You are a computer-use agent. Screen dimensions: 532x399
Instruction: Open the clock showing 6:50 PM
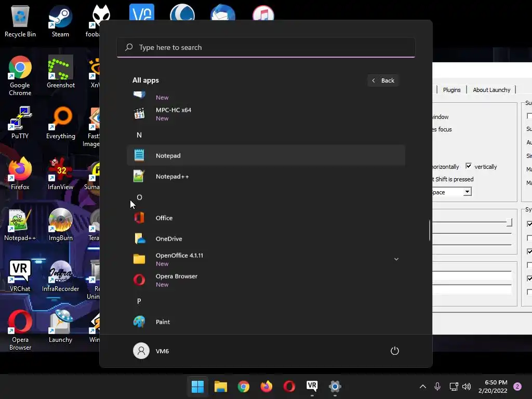tap(493, 387)
